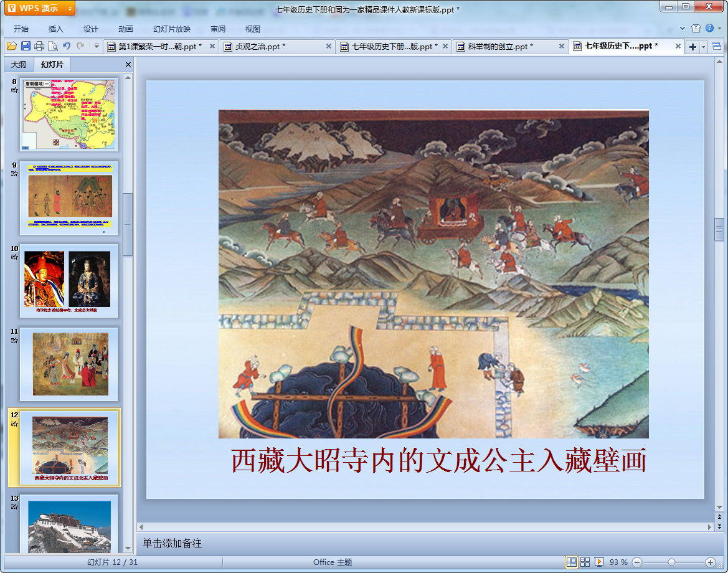Screen dimensions: 728x573
Task: Undo the last action
Action: (x=67, y=46)
